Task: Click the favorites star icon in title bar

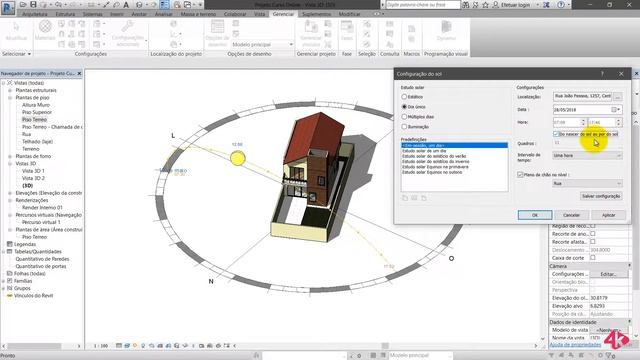Action: [x=485, y=5]
